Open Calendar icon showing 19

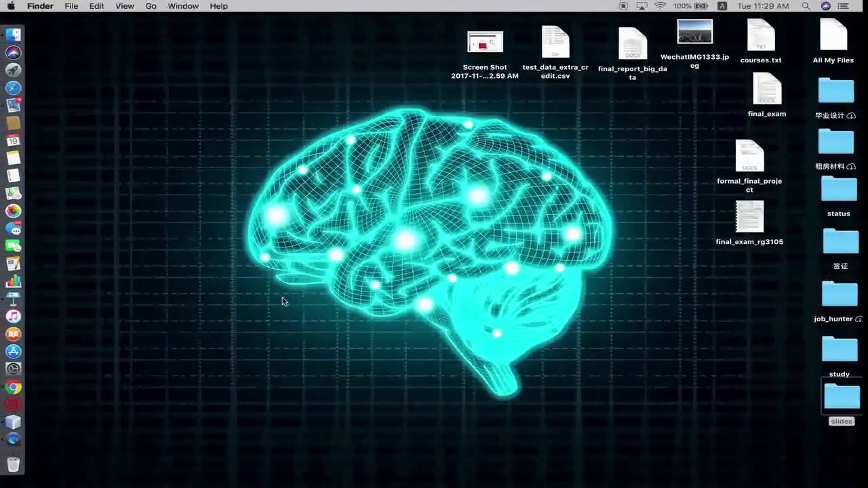(x=13, y=140)
